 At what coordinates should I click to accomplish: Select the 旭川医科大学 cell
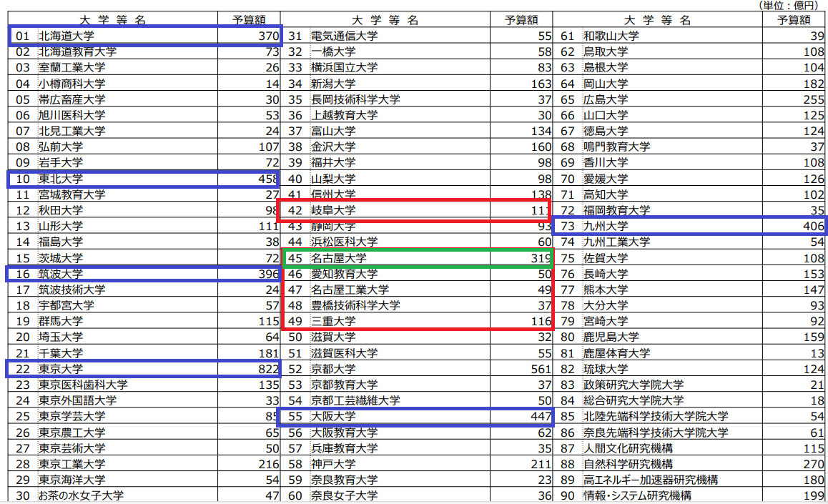pos(72,115)
